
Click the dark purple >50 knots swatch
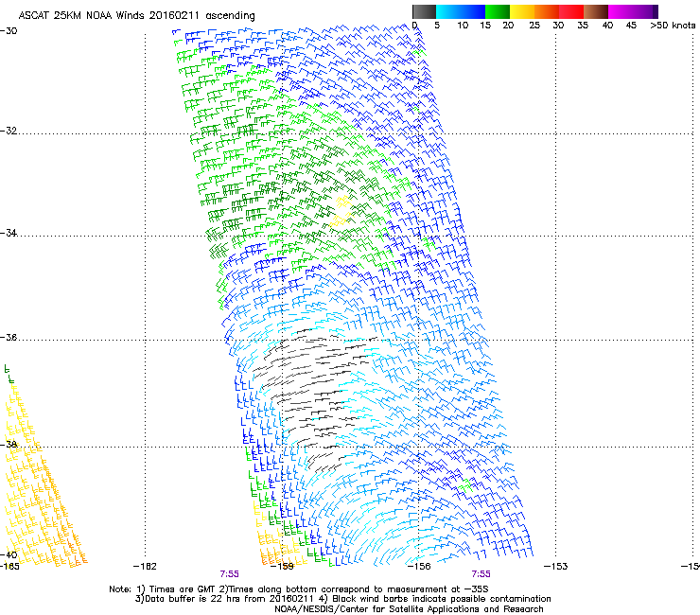click(x=655, y=11)
